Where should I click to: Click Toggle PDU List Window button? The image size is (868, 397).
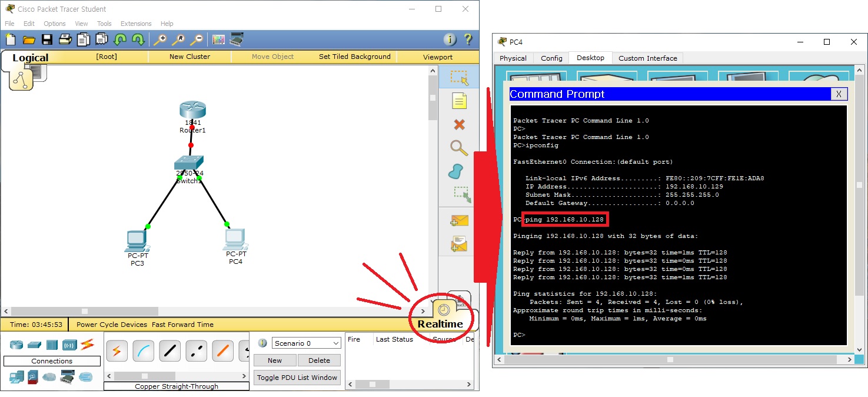pos(297,378)
